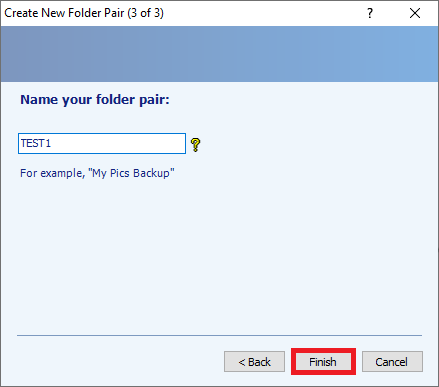The image size is (439, 387).
Task: Go back with the < Back button
Action: (x=254, y=362)
